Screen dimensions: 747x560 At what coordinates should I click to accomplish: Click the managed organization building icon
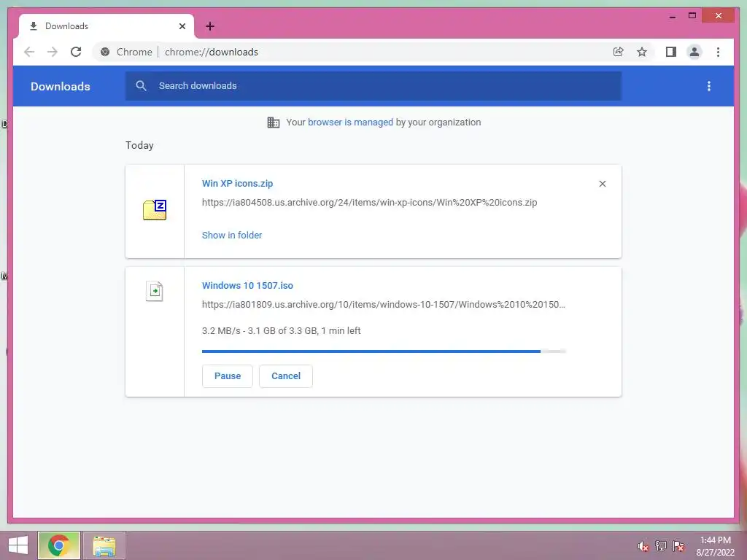coord(274,122)
